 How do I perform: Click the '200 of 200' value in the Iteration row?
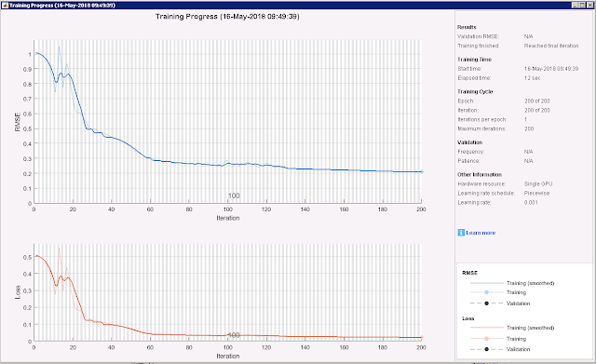(x=537, y=110)
